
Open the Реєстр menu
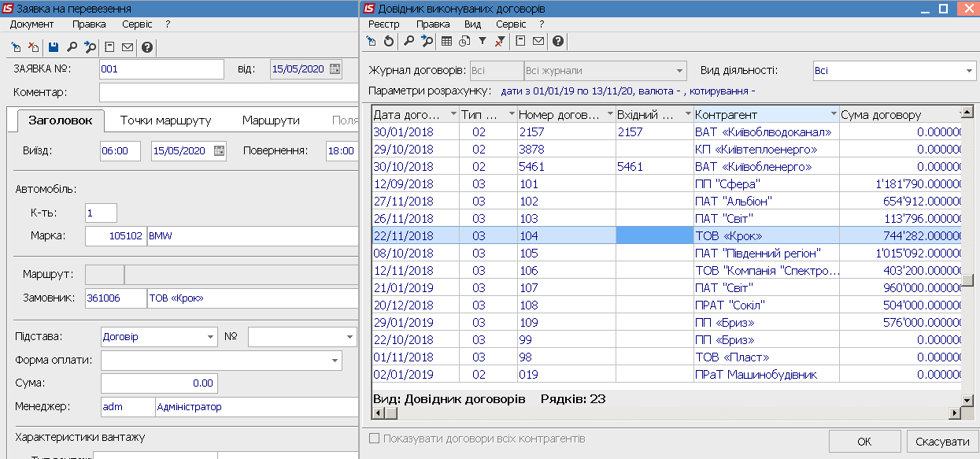coord(383,24)
